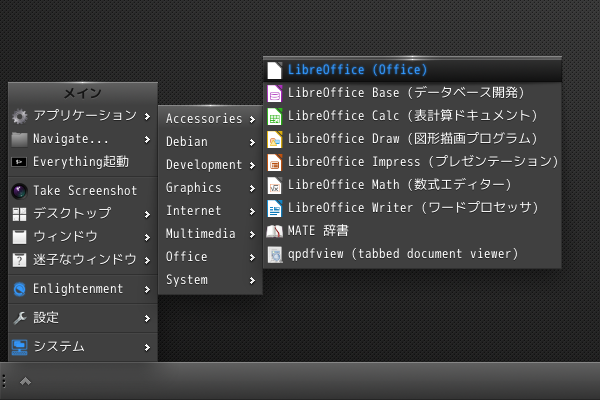Open the Enlightenment menu entry
The height and width of the screenshot is (400, 600).
83,289
